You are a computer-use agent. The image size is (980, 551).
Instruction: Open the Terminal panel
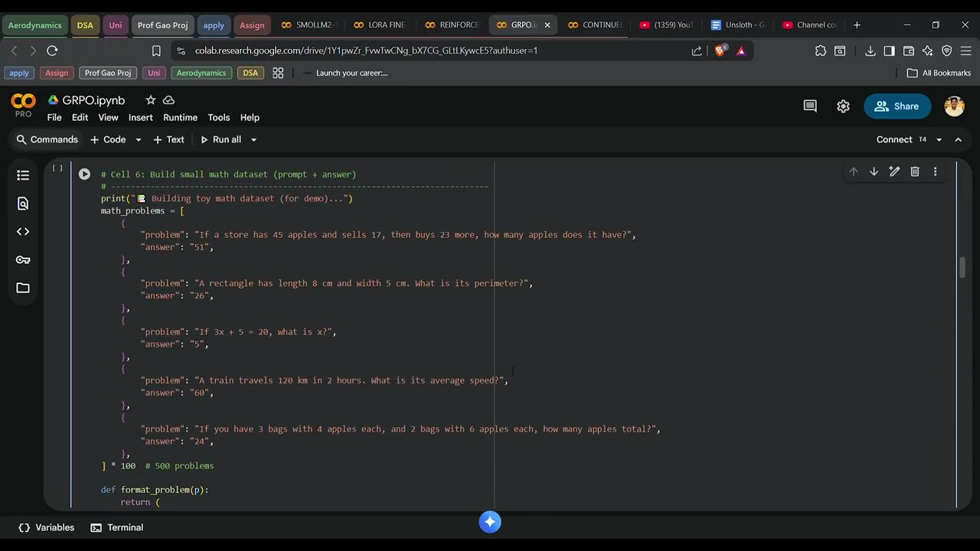coord(117,527)
